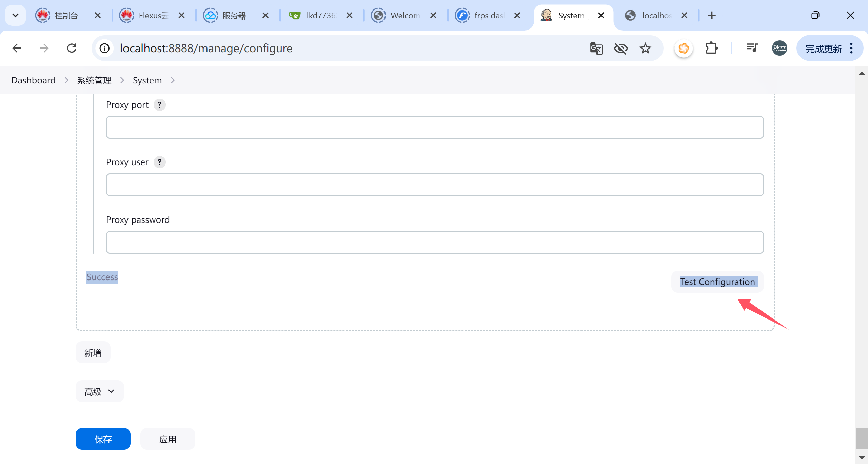Click the 应用 apply button
This screenshot has width=868, height=464.
(167, 439)
